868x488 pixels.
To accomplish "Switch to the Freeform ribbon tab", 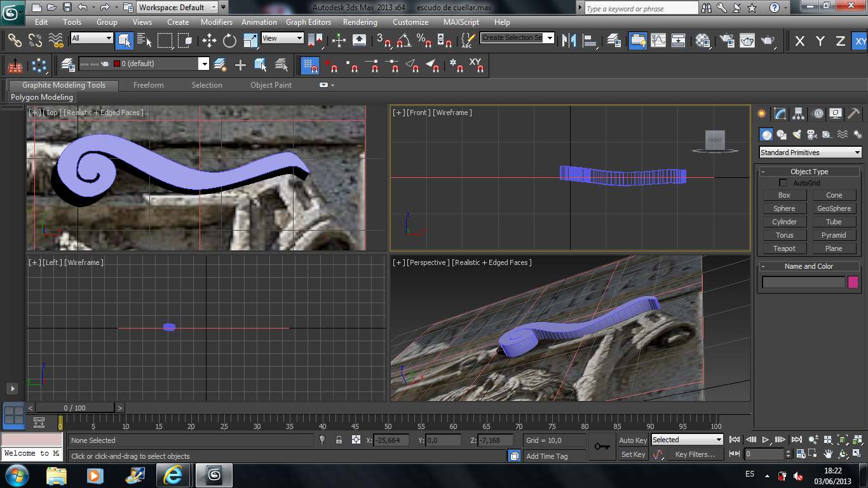I will point(148,85).
